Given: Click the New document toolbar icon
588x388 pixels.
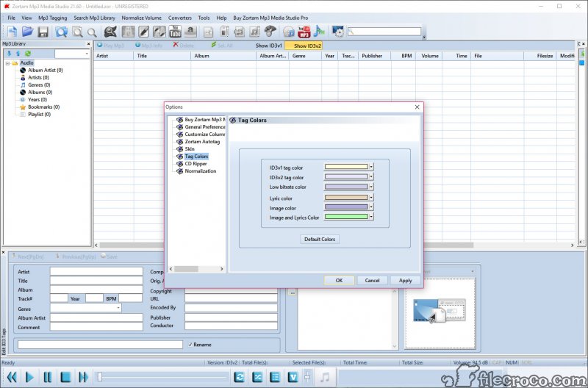Looking at the screenshot, I should (x=12, y=32).
